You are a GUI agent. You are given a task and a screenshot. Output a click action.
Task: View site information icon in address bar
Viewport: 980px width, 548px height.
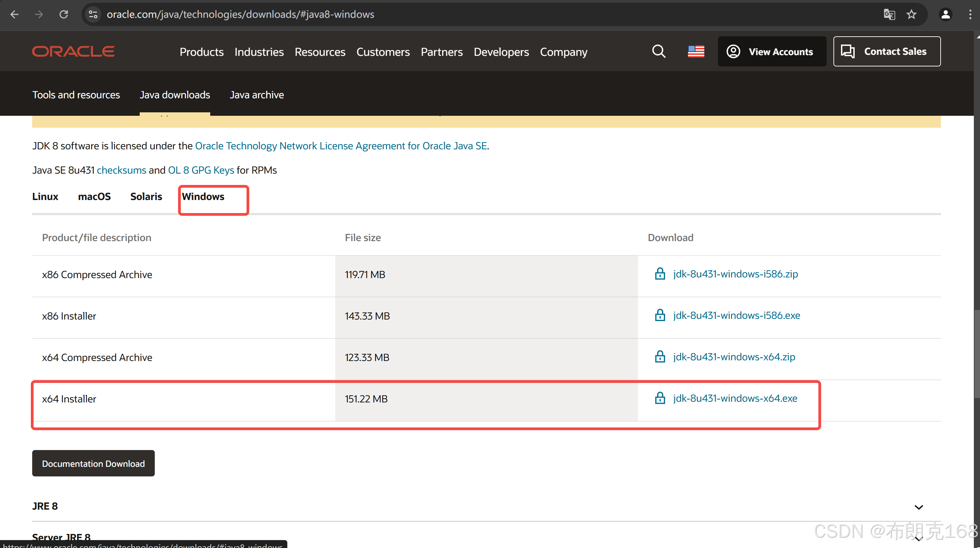coord(93,14)
